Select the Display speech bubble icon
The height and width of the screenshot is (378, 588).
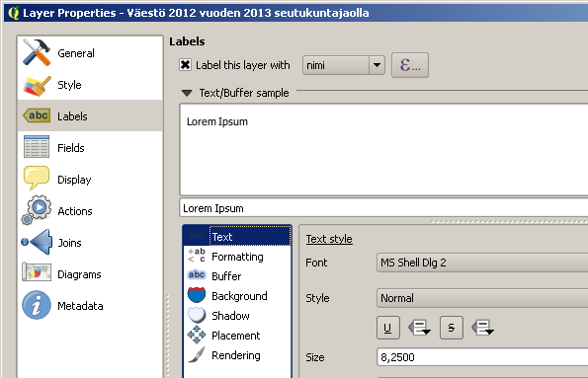click(x=37, y=178)
